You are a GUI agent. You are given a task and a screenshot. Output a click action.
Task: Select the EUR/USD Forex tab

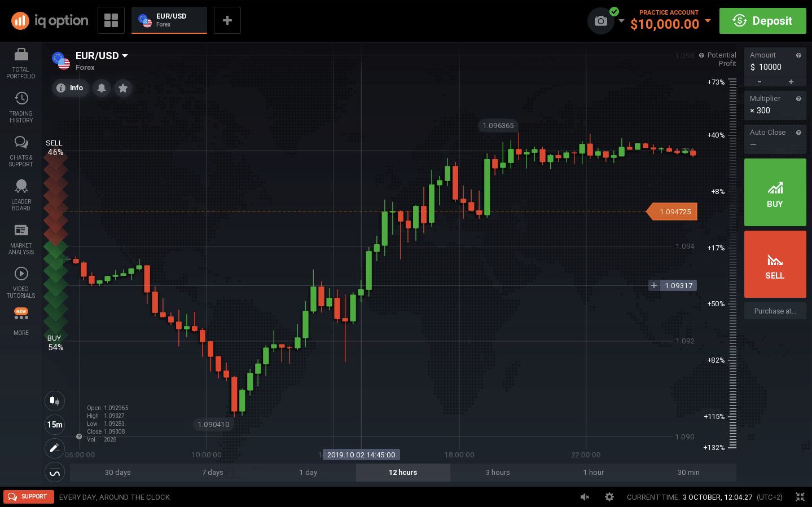pos(169,20)
